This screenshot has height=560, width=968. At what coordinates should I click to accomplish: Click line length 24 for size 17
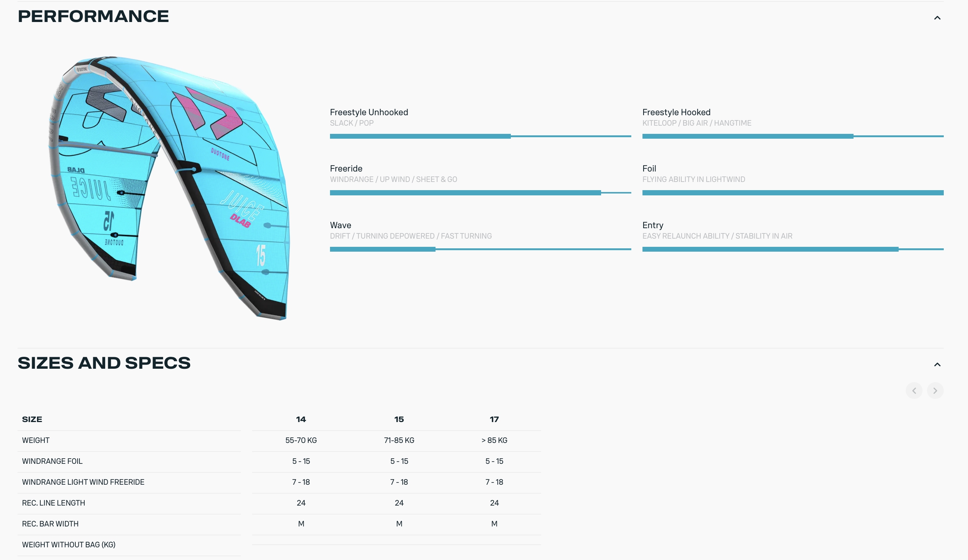(x=494, y=503)
